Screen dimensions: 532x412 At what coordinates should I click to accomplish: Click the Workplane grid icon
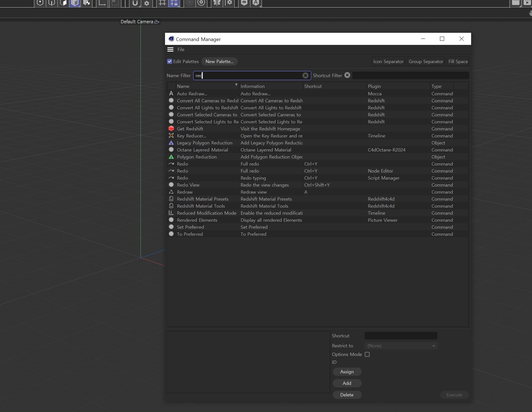tap(162, 3)
